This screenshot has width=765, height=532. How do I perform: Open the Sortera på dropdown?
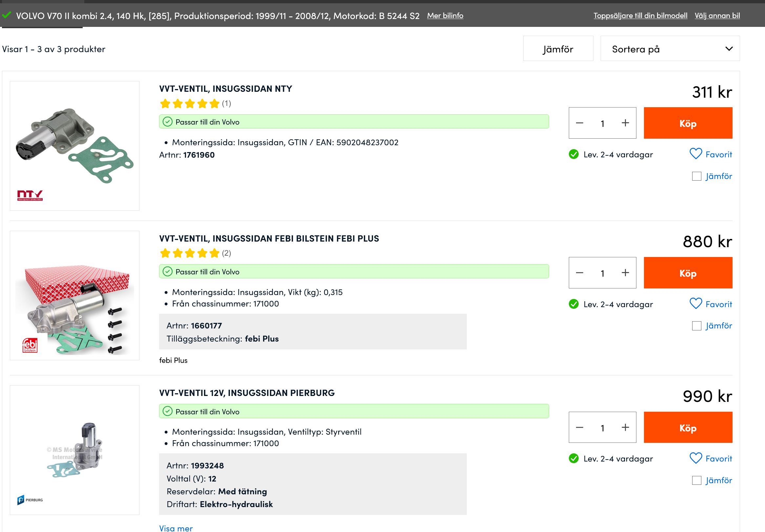point(670,49)
